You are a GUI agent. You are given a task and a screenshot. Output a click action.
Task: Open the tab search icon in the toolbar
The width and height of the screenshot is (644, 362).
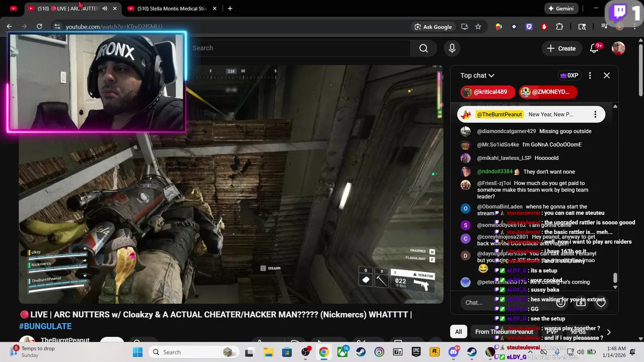[x=582, y=27]
